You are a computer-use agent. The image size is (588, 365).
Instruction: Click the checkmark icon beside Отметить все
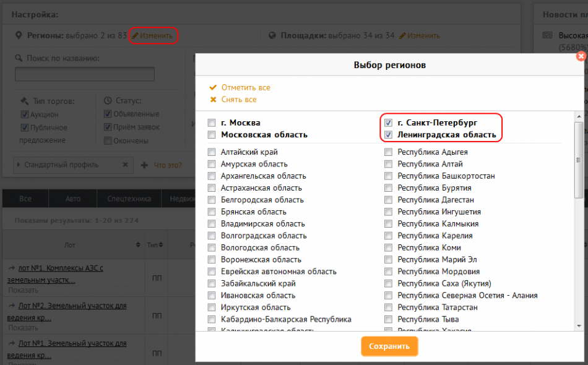(x=213, y=87)
